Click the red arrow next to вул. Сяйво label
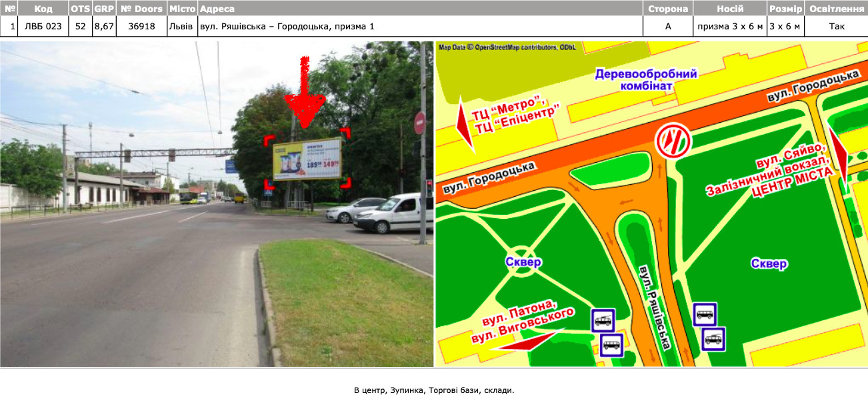The width and height of the screenshot is (868, 409). (x=838, y=157)
